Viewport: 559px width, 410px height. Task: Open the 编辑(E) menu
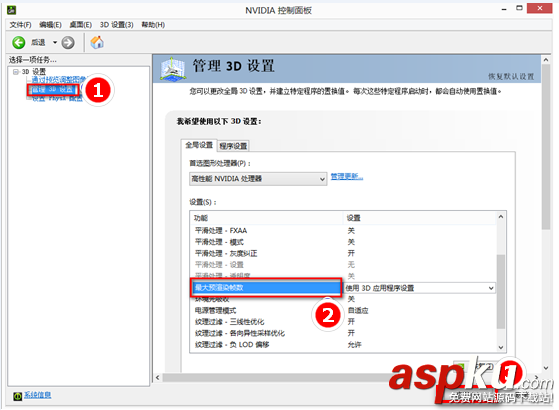(x=50, y=25)
